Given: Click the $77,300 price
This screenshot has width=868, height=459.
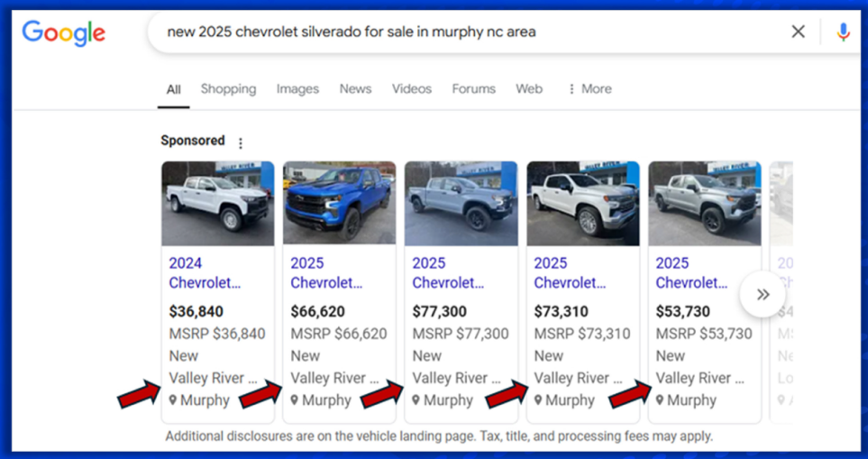Looking at the screenshot, I should click(x=440, y=312).
